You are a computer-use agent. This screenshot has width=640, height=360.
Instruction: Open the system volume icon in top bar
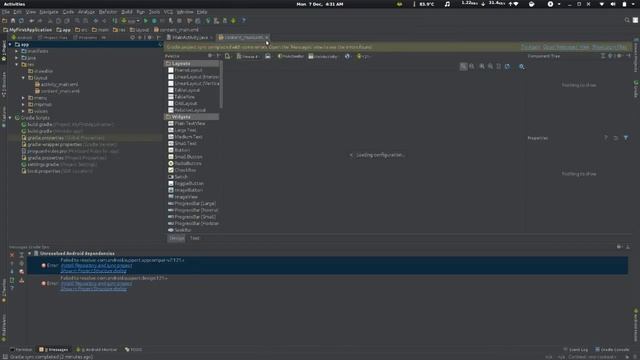pyautogui.click(x=613, y=4)
